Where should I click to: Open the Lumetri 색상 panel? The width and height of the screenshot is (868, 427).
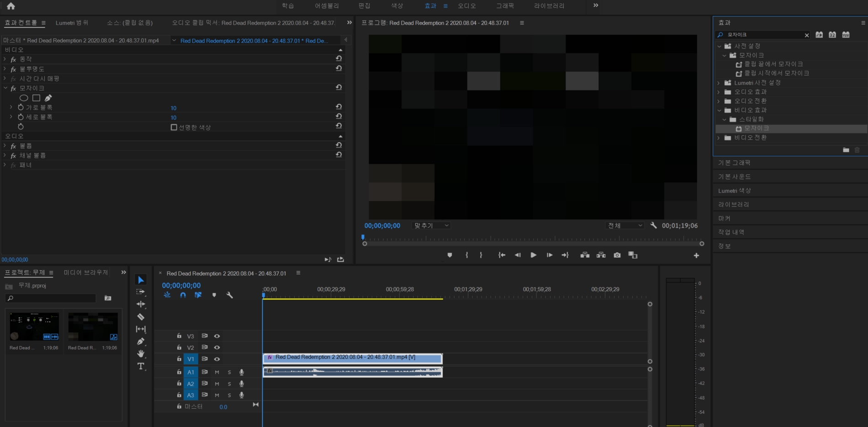(x=735, y=191)
